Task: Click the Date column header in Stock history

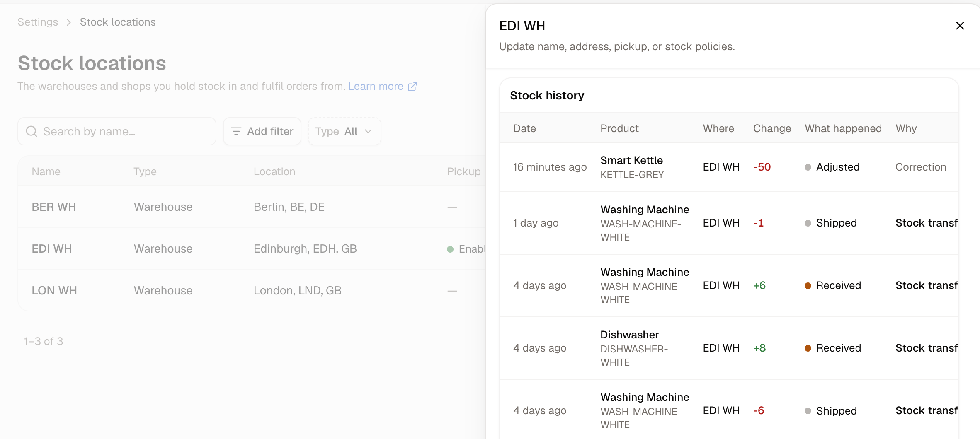Action: pyautogui.click(x=524, y=128)
